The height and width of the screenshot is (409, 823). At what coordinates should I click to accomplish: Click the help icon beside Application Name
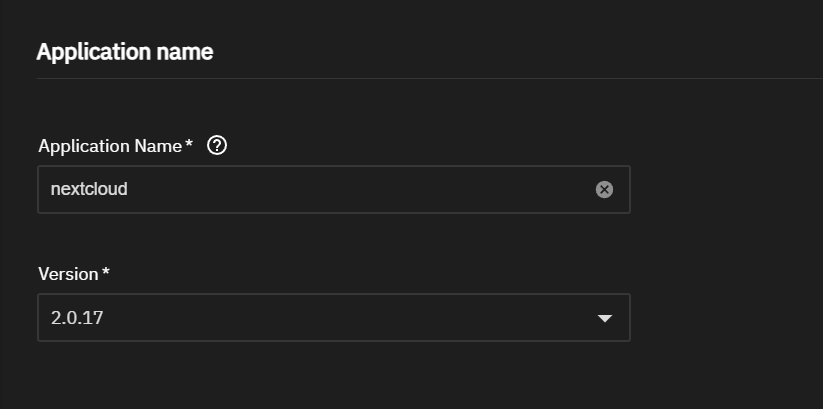point(217,146)
